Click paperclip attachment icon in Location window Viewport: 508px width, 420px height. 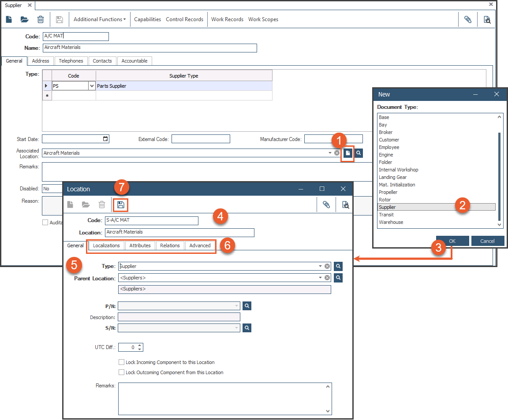(x=326, y=204)
